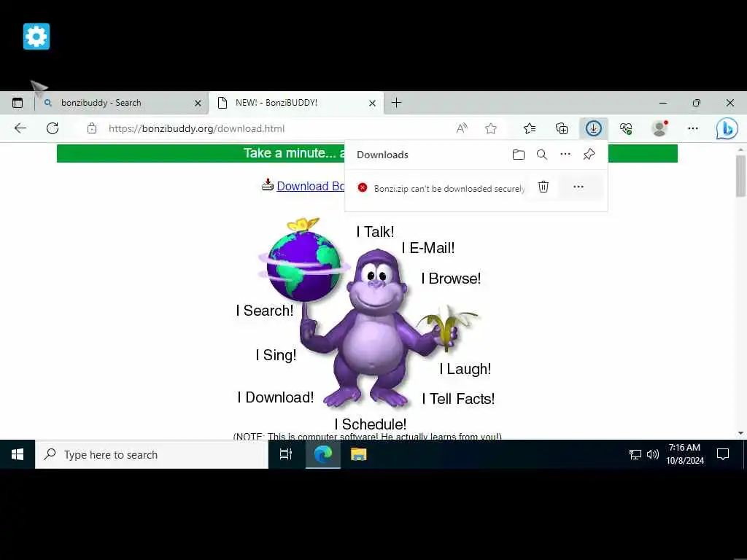
Task: Open Task View on the taskbar
Action: tap(285, 455)
